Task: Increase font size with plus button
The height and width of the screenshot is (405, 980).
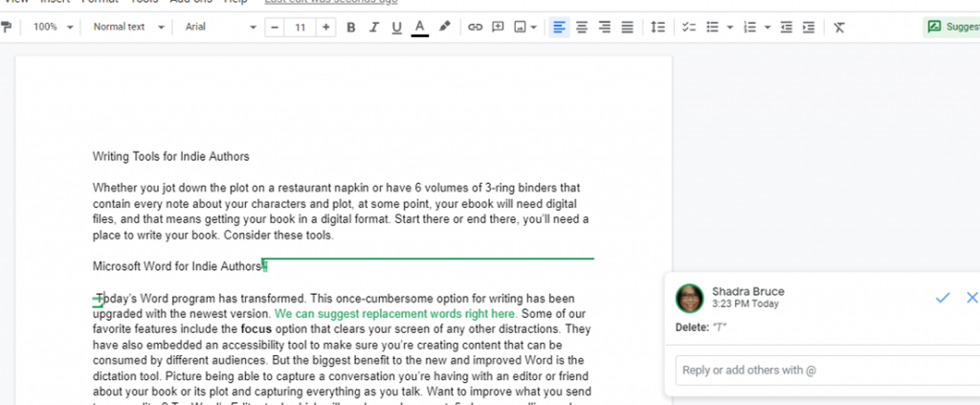Action: click(325, 27)
